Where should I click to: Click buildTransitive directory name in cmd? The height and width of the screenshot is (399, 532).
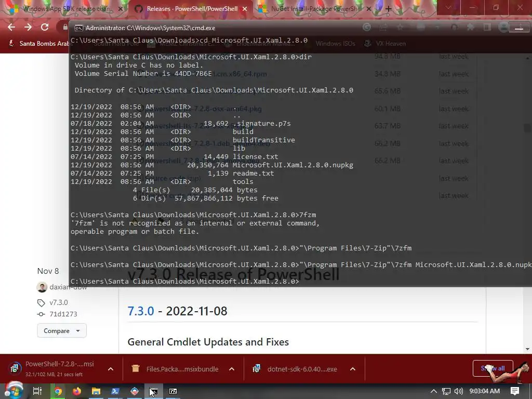point(264,140)
